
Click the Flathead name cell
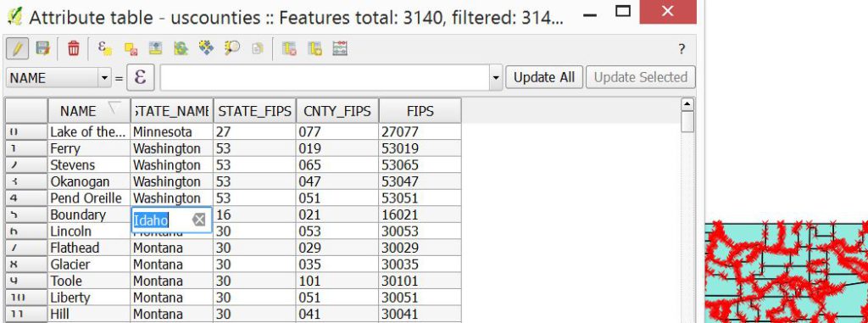[89, 248]
